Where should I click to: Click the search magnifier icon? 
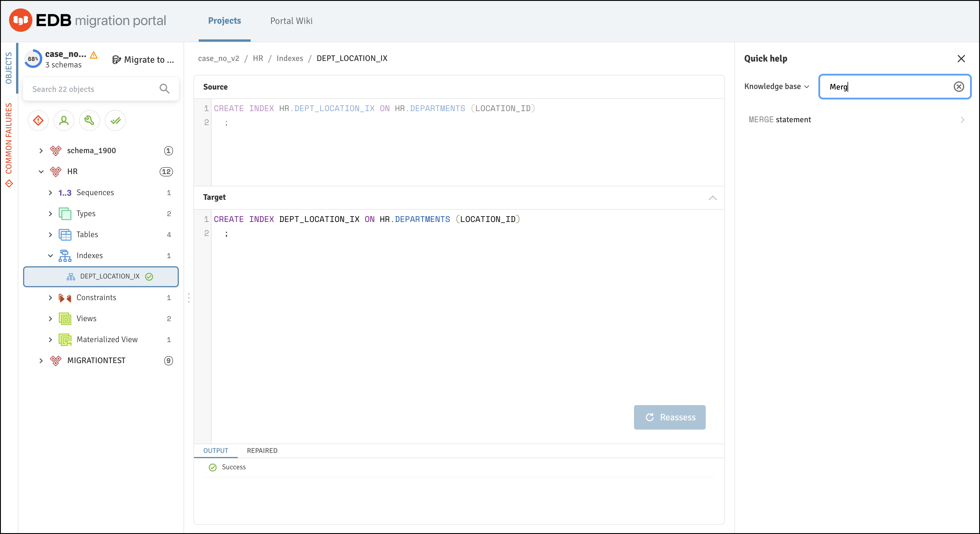pos(164,89)
